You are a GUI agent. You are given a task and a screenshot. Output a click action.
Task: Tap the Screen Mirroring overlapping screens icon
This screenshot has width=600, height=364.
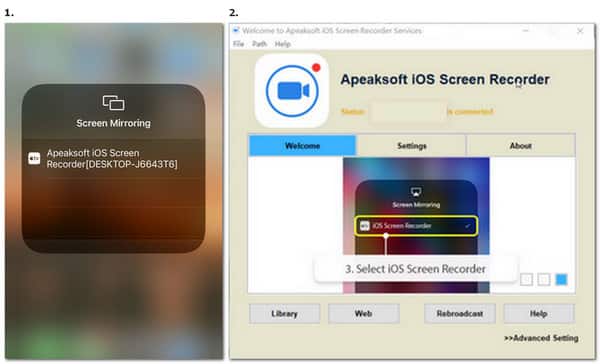[x=113, y=103]
